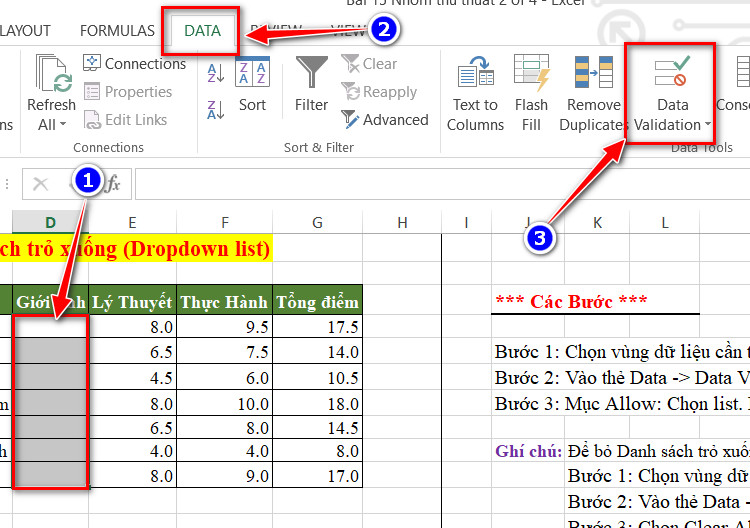This screenshot has width=750, height=528.
Task: Select the cell with value 7.5
Action: click(x=225, y=352)
